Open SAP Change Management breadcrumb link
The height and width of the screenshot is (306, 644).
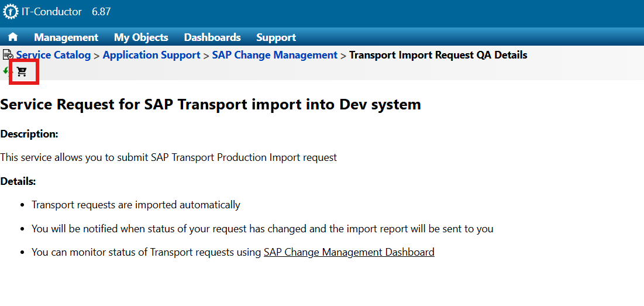[274, 55]
